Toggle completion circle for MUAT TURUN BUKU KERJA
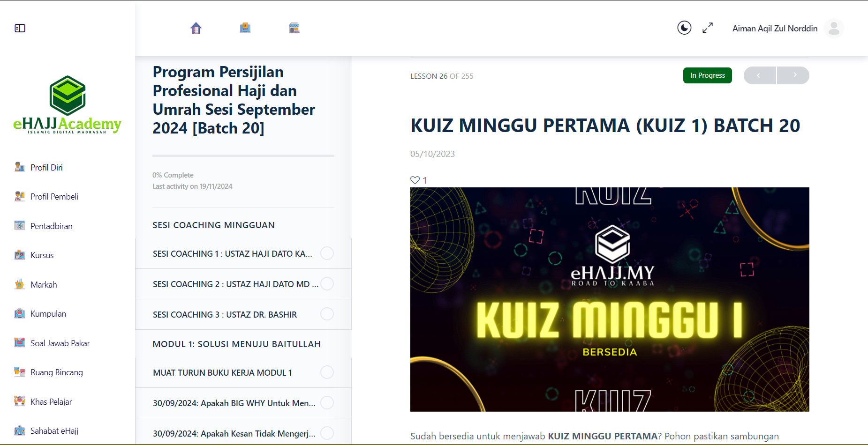 [x=327, y=372]
